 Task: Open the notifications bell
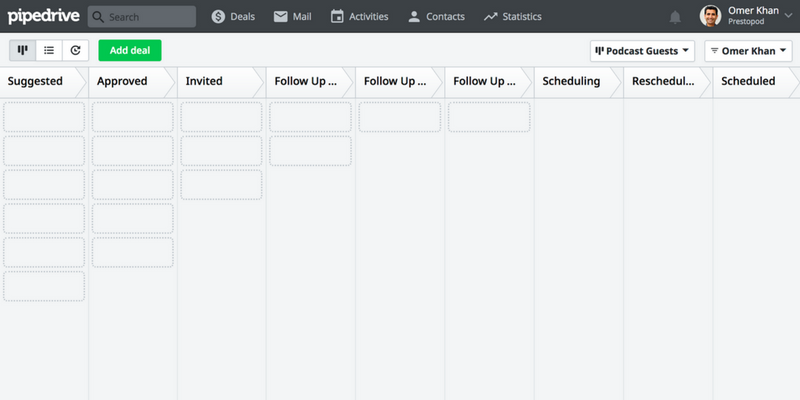pos(675,17)
